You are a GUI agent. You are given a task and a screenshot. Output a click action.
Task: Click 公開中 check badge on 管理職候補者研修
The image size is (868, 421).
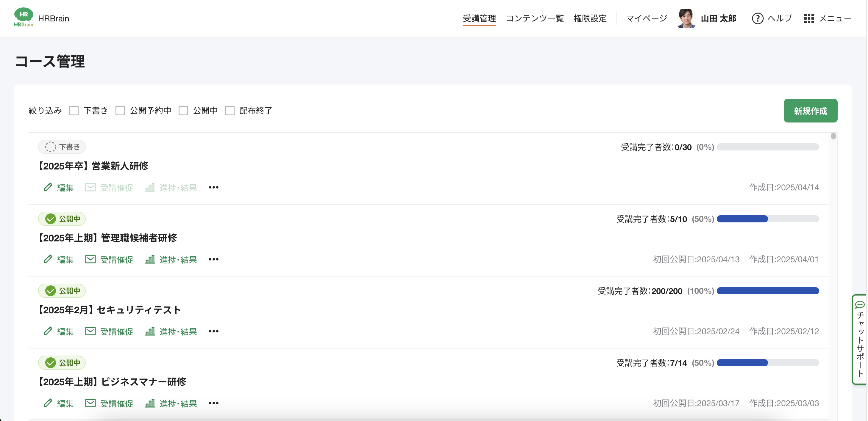[51, 219]
